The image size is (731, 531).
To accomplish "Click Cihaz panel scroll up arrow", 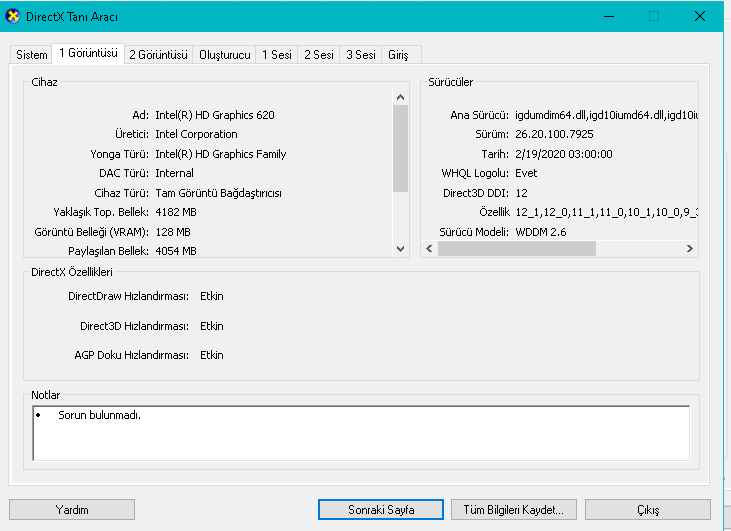I will click(400, 97).
